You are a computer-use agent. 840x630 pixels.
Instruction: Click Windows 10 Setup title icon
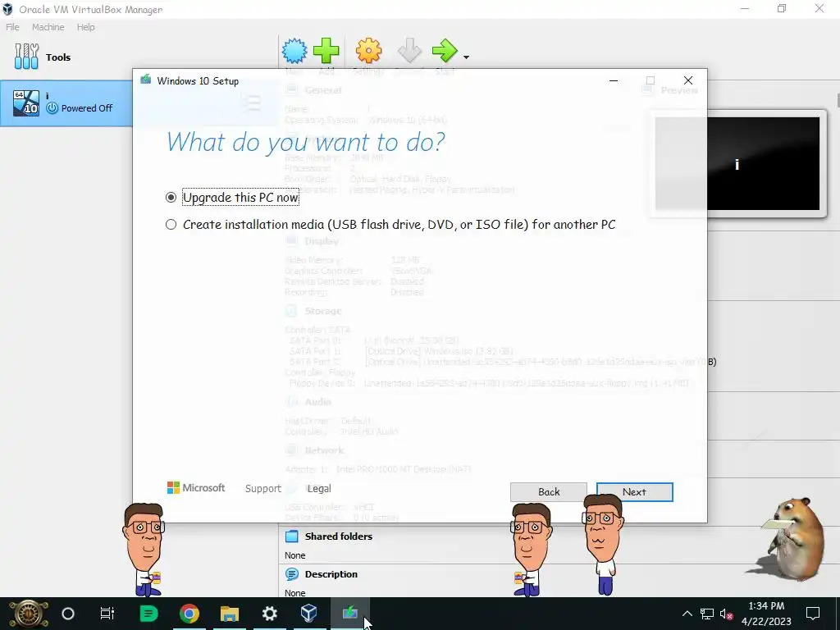pos(146,80)
